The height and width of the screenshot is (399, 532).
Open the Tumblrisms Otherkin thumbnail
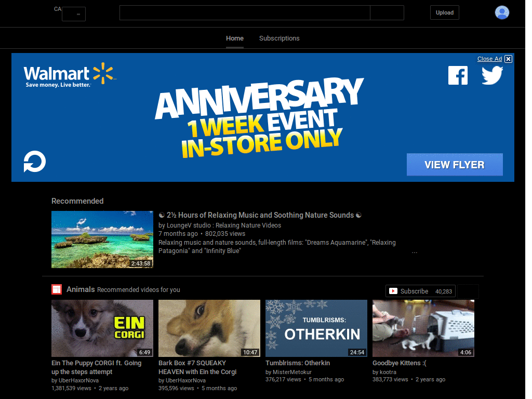tap(316, 328)
